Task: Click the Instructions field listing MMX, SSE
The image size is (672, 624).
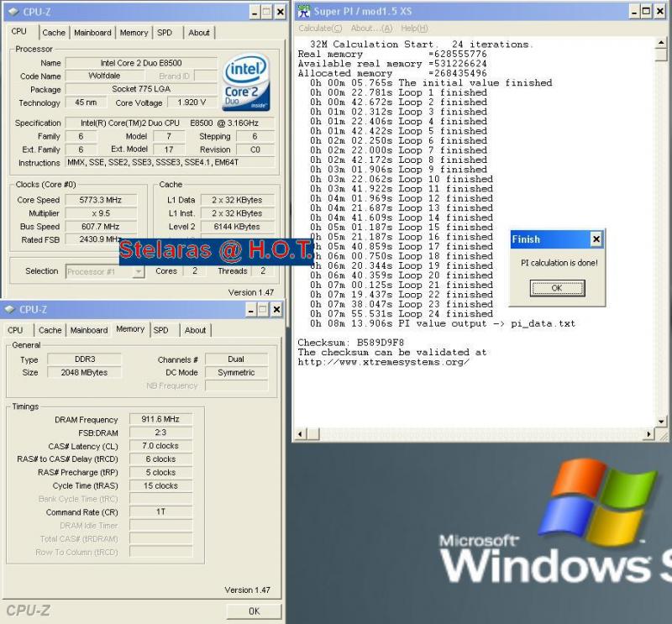Action: 170,162
